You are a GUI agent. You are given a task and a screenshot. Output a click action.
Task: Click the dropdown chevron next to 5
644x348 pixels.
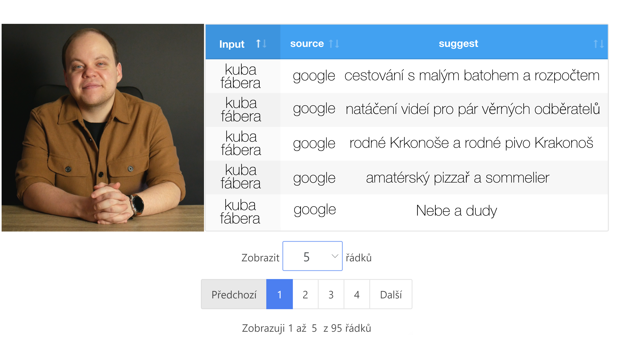[335, 256]
